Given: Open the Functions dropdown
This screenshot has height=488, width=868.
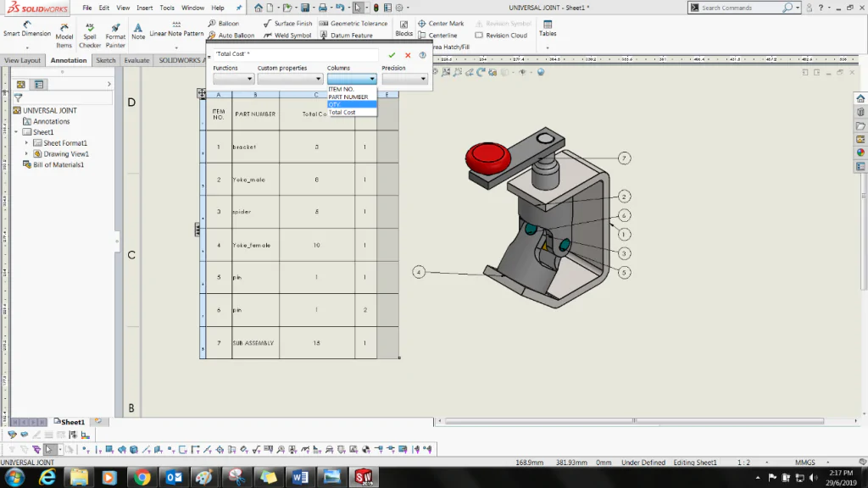Looking at the screenshot, I should click(x=234, y=79).
